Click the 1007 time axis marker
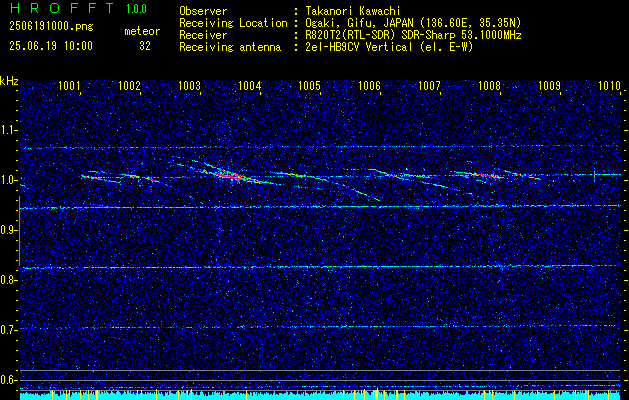629x400 pixels. click(x=430, y=85)
